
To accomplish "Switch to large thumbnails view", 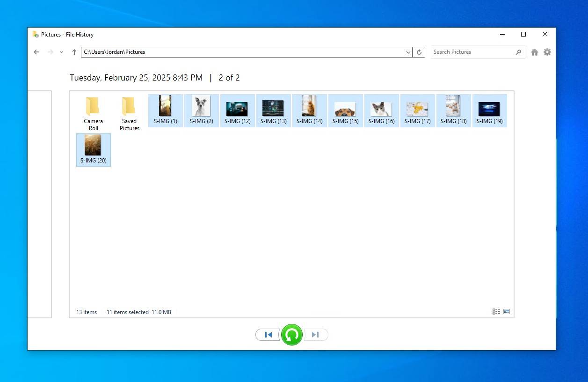I will (x=507, y=312).
